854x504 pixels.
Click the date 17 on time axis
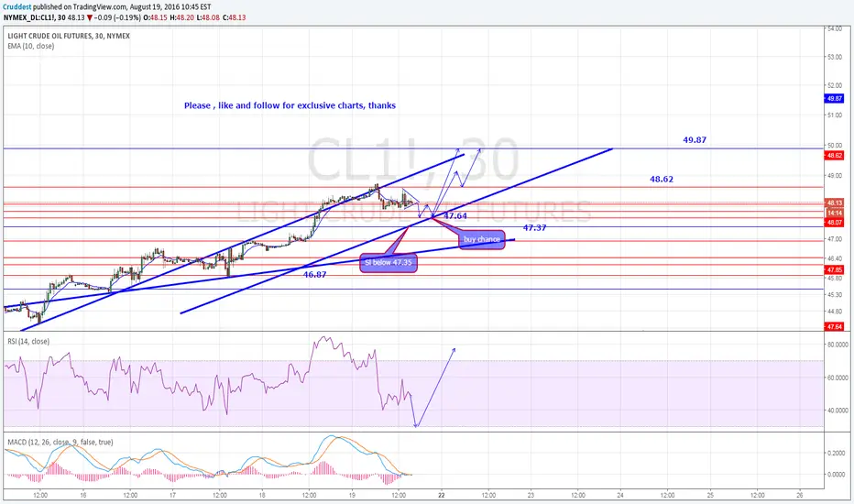point(172,495)
